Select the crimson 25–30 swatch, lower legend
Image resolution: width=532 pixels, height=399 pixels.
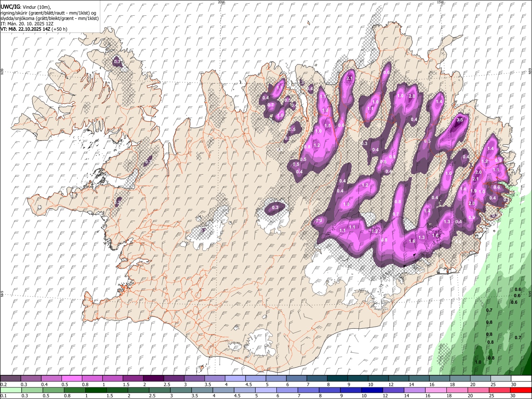coord(500,390)
